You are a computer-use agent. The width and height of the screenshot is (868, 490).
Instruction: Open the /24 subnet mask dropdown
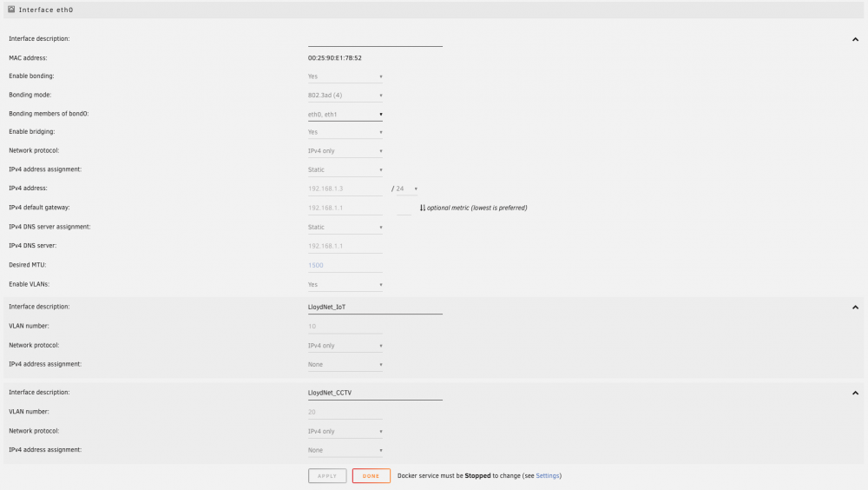(x=407, y=189)
